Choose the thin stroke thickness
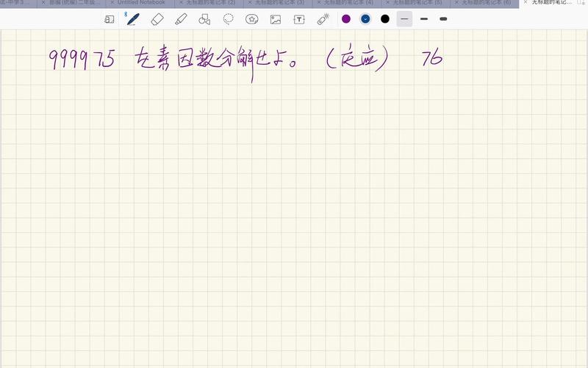This screenshot has height=368, width=588. point(404,19)
